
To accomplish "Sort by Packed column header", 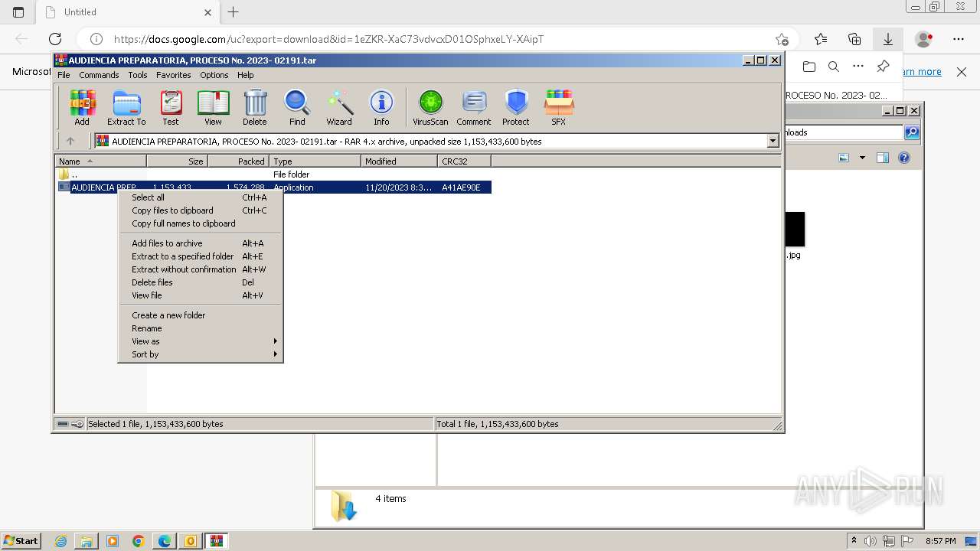I will pyautogui.click(x=238, y=161).
